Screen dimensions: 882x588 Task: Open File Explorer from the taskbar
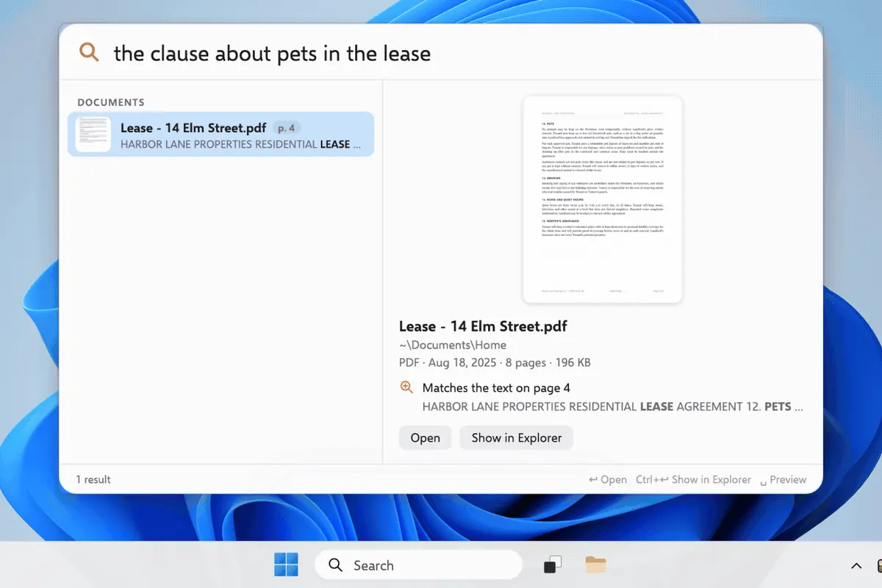pos(596,564)
